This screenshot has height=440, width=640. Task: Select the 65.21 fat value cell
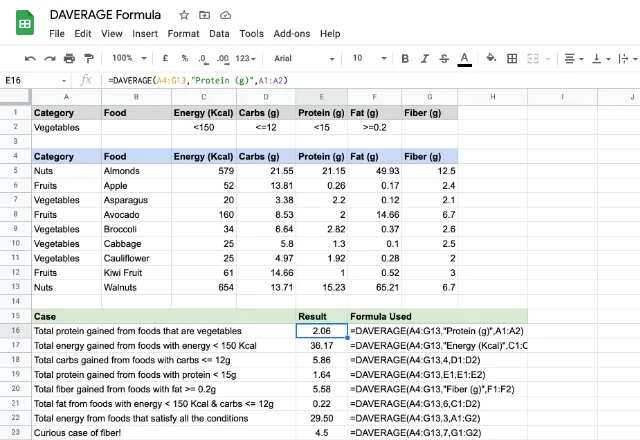click(x=374, y=287)
